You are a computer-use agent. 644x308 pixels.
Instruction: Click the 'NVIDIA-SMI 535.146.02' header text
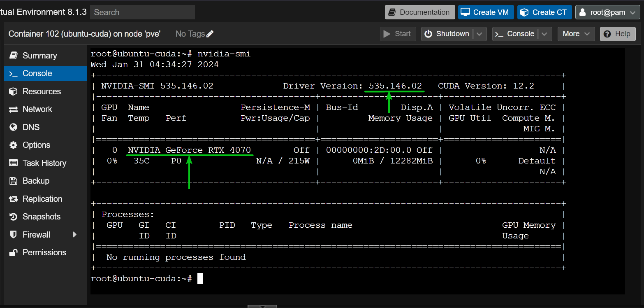157,86
